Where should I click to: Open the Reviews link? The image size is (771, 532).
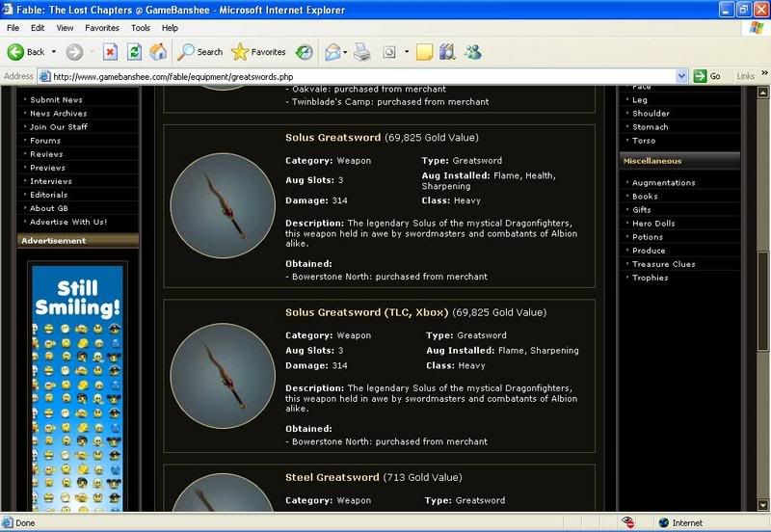tap(46, 154)
